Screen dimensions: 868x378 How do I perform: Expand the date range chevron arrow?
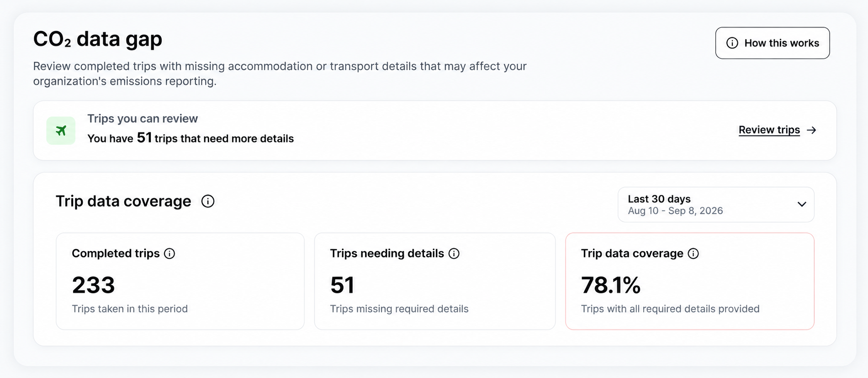click(x=802, y=205)
